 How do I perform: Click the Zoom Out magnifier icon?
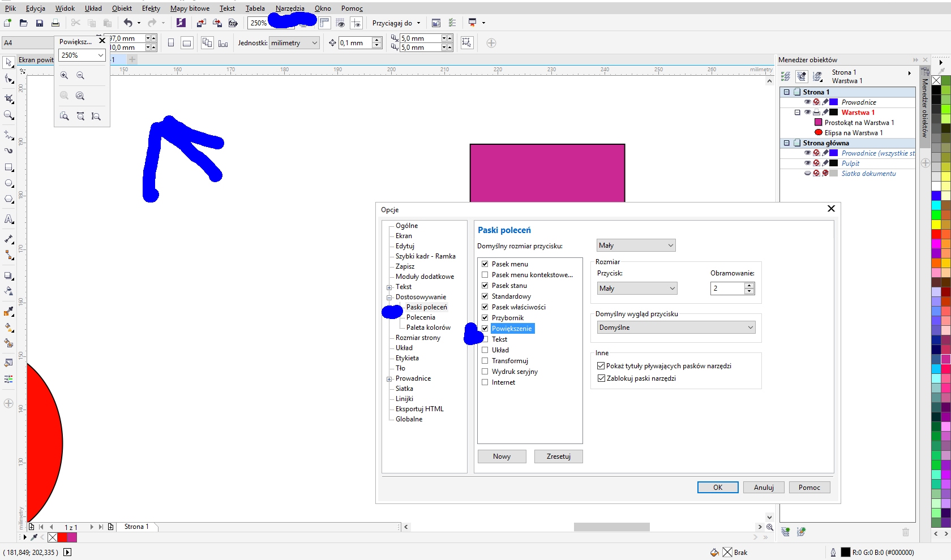pyautogui.click(x=80, y=75)
